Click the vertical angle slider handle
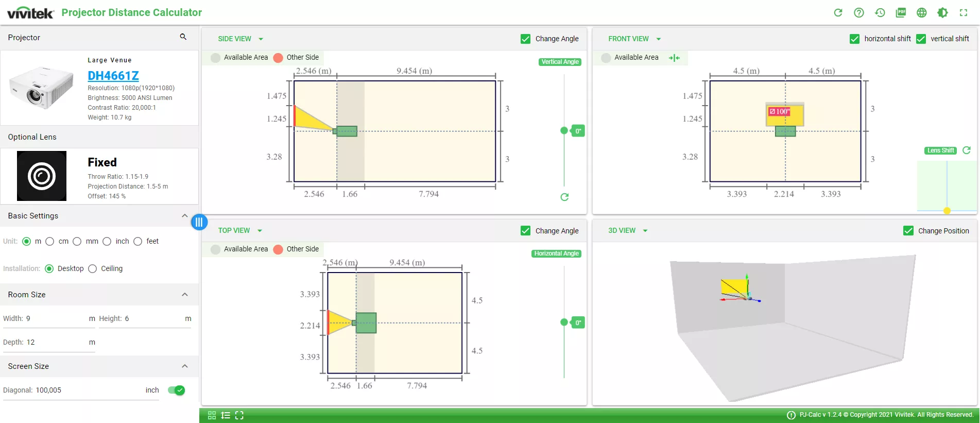Screen dimensions: 980x423 point(564,131)
